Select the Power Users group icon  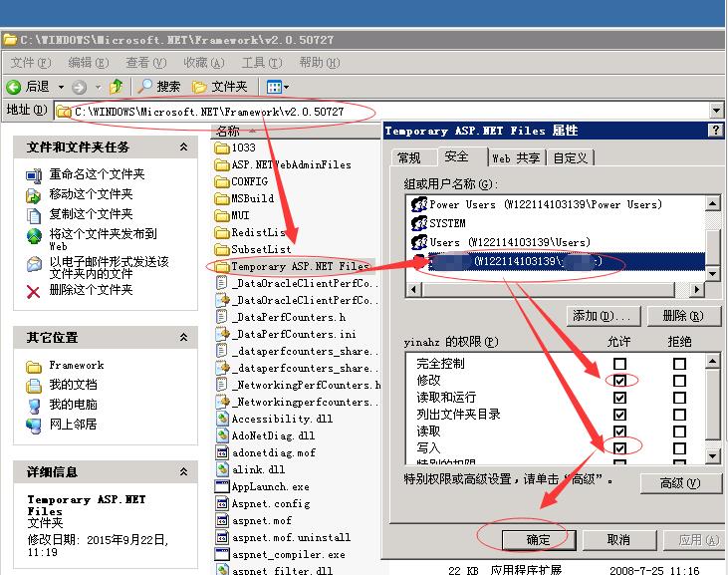(419, 204)
